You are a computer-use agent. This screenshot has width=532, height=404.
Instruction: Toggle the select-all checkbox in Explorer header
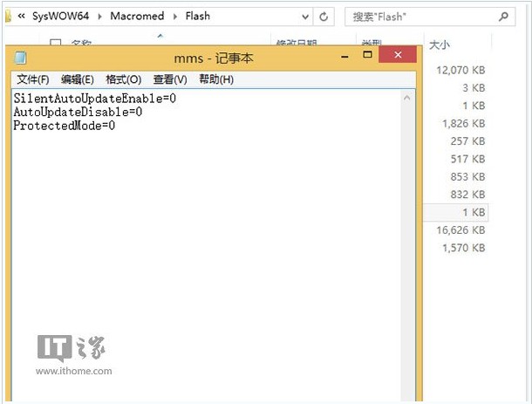pyautogui.click(x=56, y=43)
